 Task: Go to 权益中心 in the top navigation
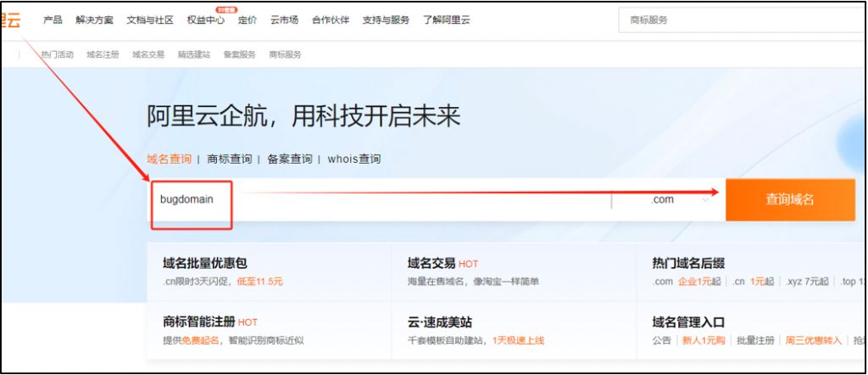point(206,20)
